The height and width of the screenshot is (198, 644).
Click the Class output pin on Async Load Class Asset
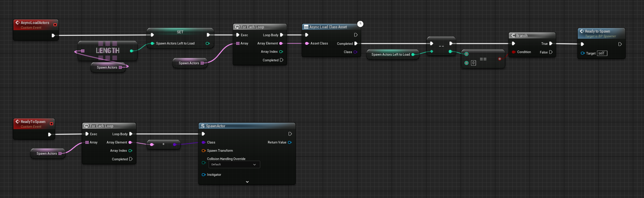(x=355, y=52)
